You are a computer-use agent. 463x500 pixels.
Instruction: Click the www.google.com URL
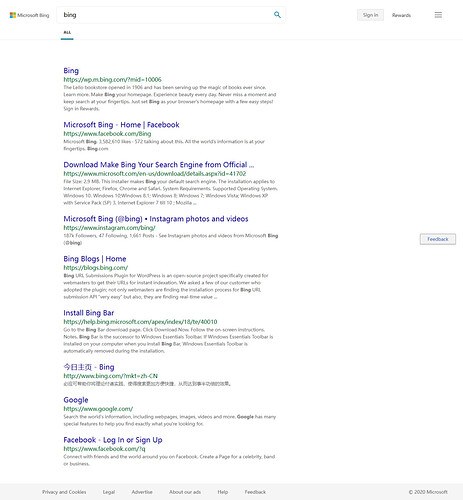[x=98, y=409]
